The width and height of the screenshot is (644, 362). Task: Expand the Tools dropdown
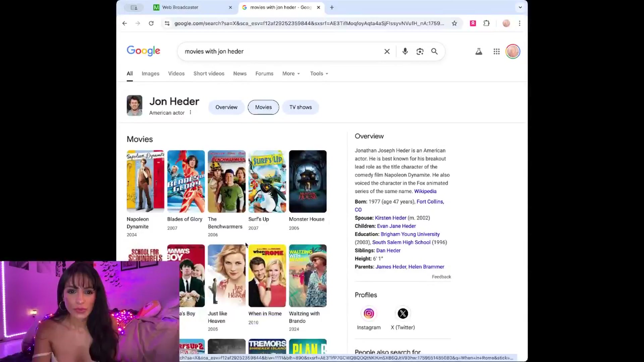click(x=319, y=73)
